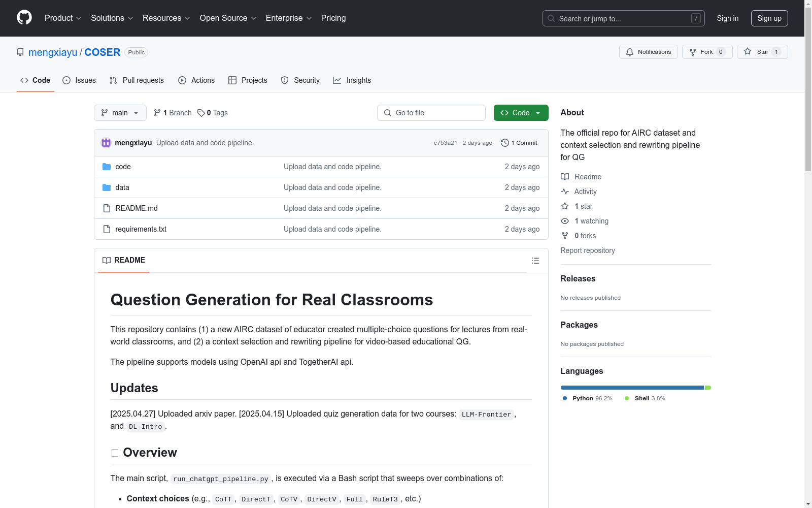Click the Readme book icon in About

pyautogui.click(x=565, y=177)
